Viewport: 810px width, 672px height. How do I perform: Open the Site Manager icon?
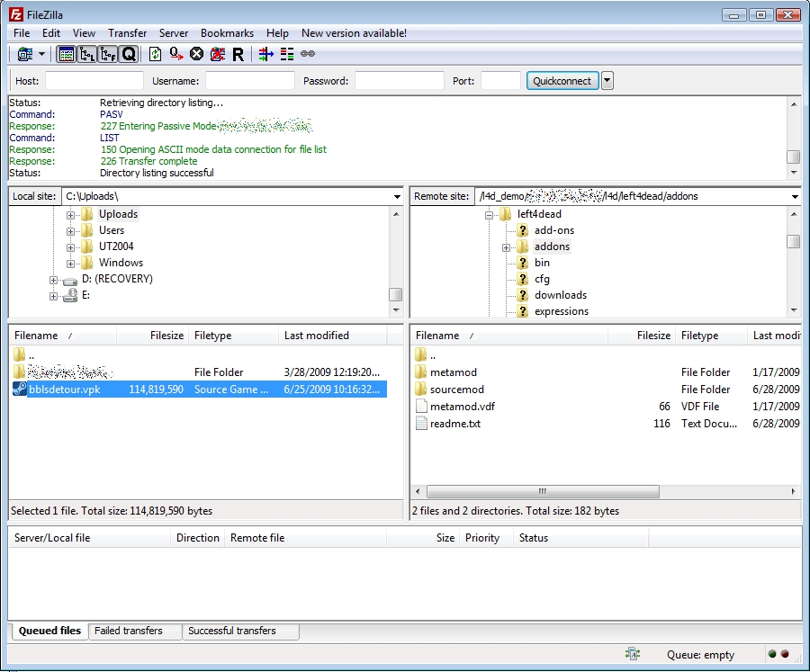click(24, 54)
